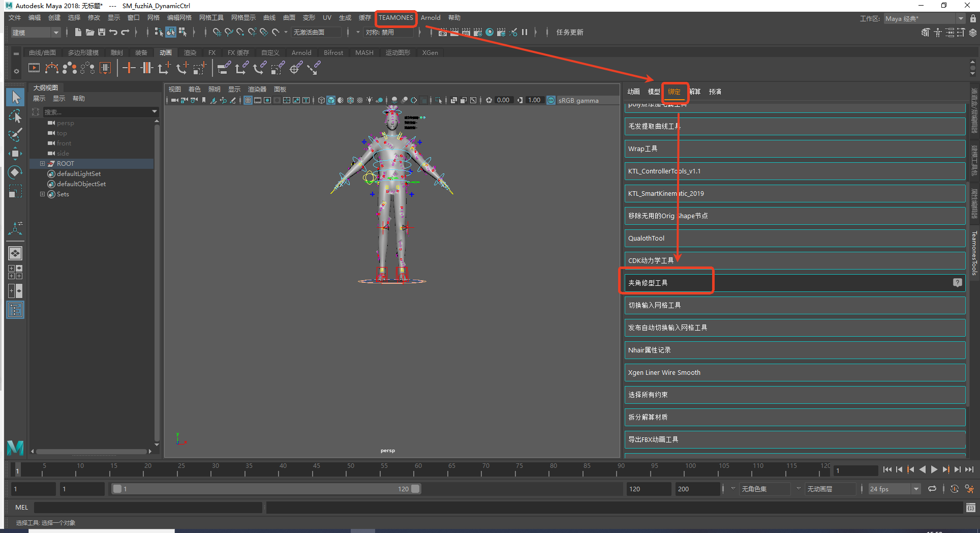
Task: Open the TEAMONES menu
Action: [395, 18]
